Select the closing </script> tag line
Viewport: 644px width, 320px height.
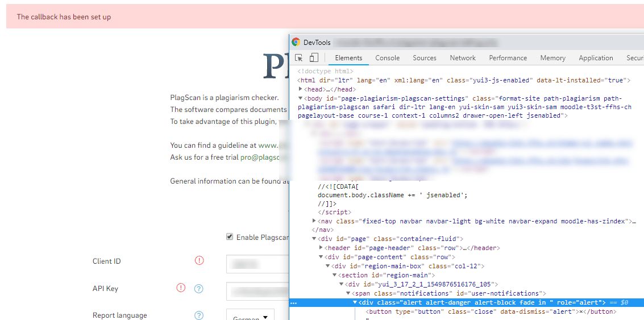pos(334,212)
